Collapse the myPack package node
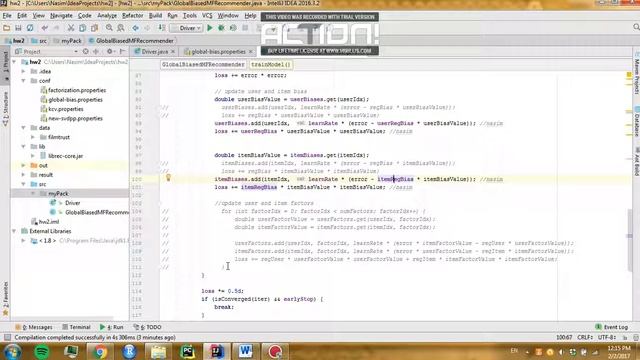640x360 pixels. click(x=33, y=193)
